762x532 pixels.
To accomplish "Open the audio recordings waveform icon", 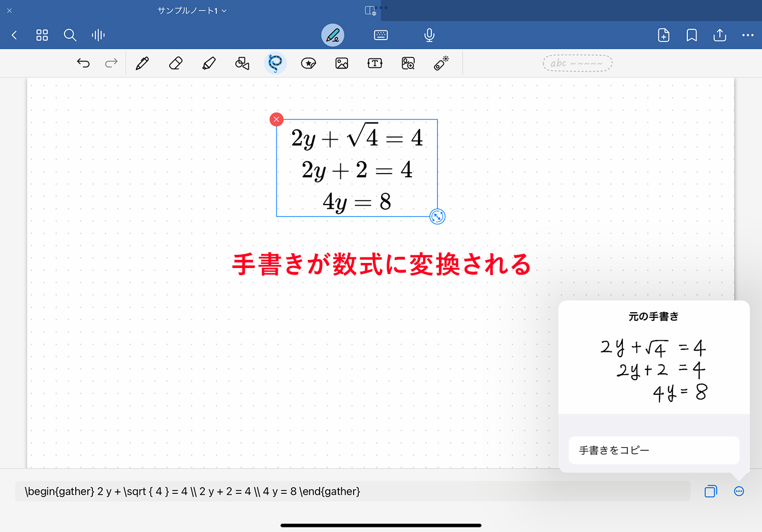I will tap(98, 35).
